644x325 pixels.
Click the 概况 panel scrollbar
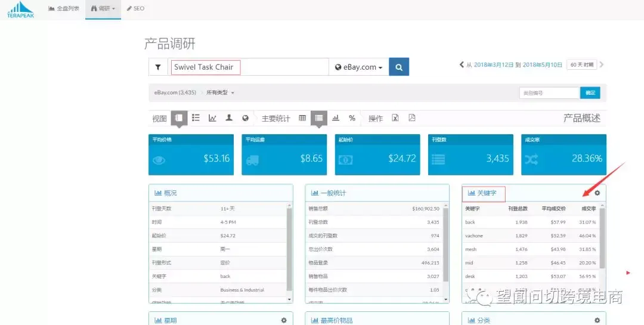click(x=289, y=250)
